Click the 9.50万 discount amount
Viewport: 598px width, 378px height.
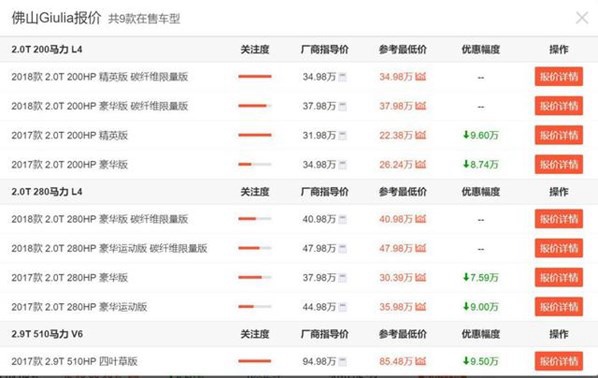(481, 362)
